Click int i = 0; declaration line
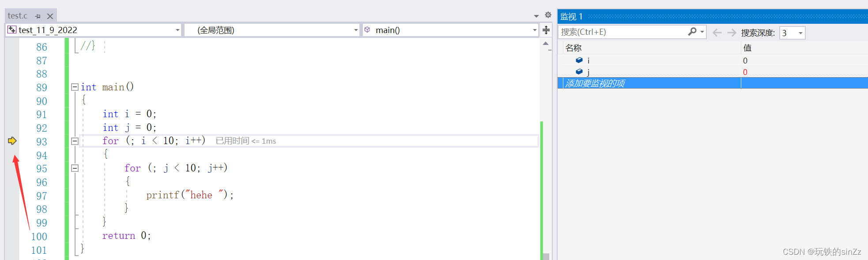Screen dimensions: 868x260 click(129, 114)
